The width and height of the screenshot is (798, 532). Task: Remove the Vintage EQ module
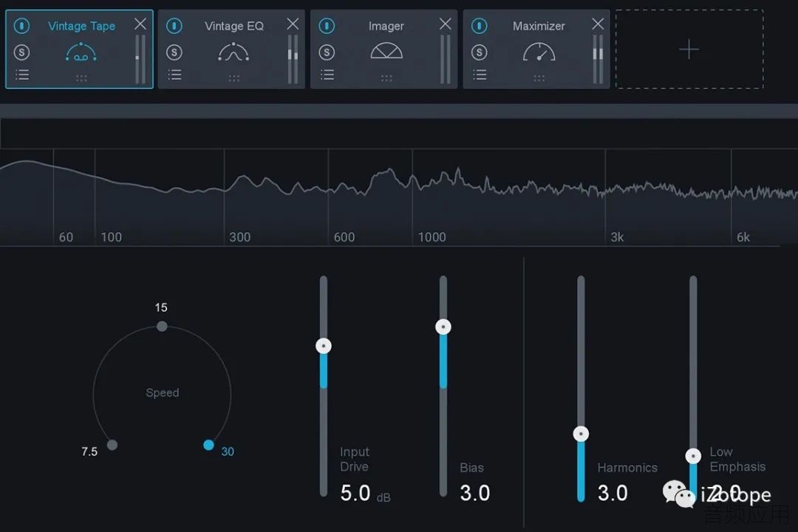293,24
